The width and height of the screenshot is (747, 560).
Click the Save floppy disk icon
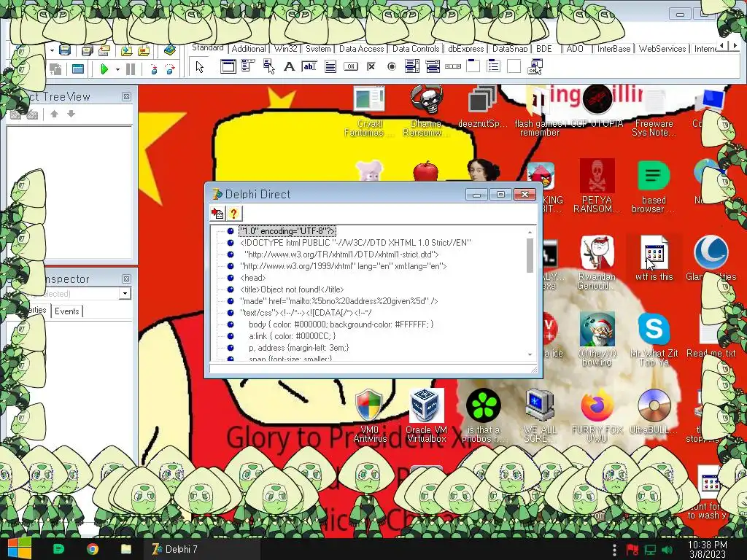(65, 50)
